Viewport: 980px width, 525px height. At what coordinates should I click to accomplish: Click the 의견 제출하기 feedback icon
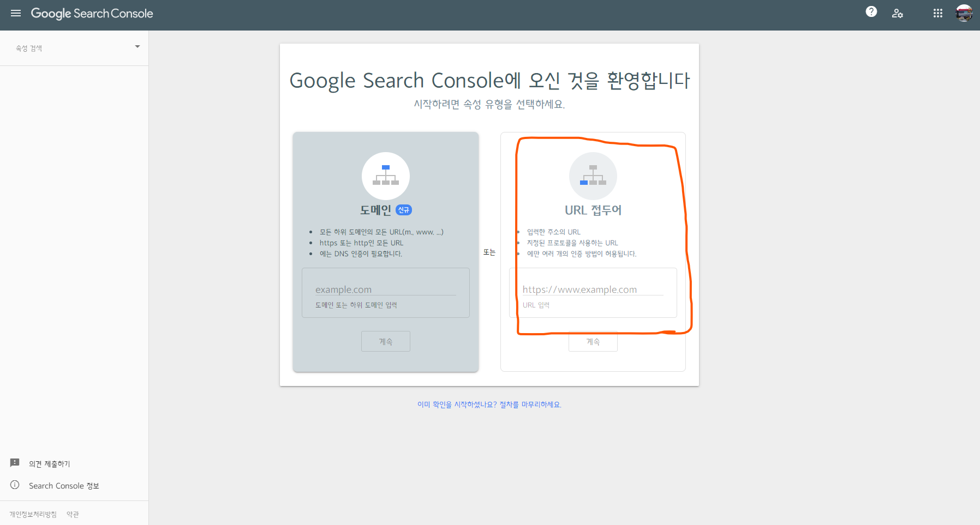click(x=15, y=463)
